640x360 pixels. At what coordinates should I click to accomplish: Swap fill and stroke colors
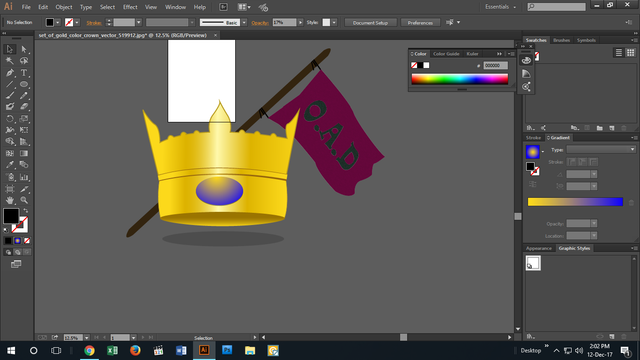click(25, 211)
